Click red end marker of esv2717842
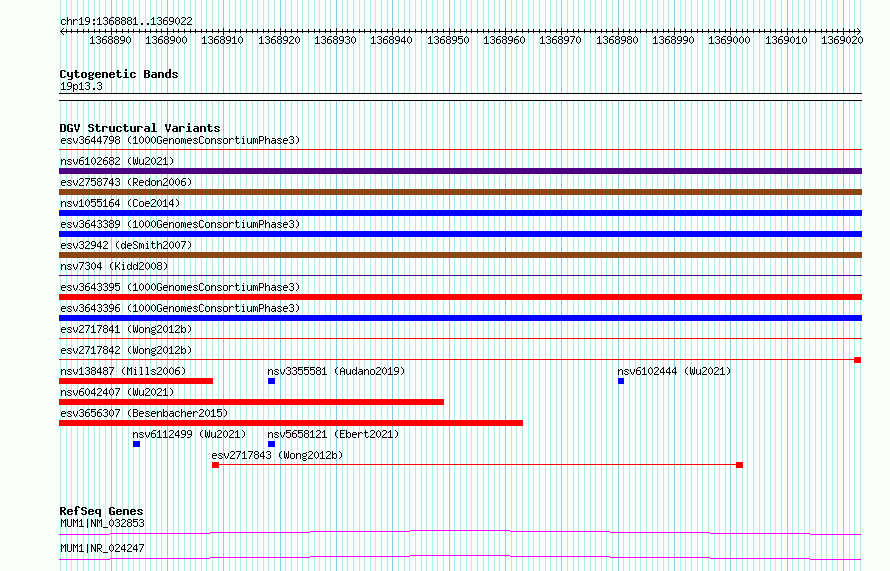The width and height of the screenshot is (890, 571). 858,360
